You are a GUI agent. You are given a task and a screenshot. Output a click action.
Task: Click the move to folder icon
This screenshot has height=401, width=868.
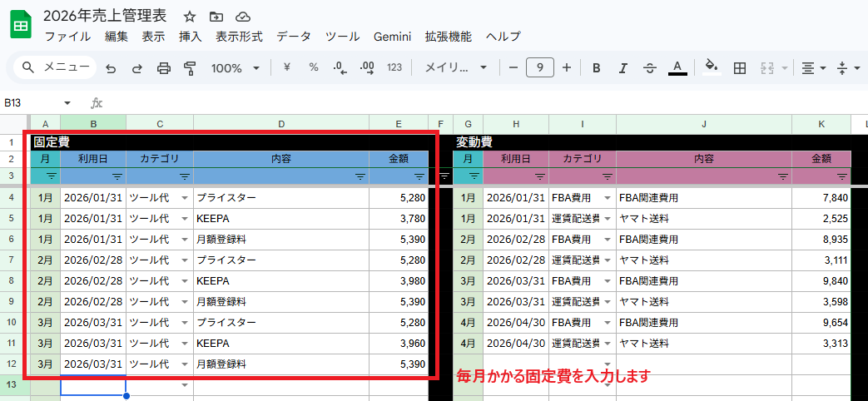216,17
